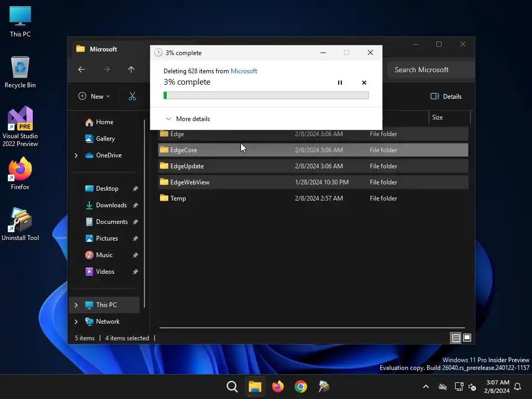Expand the This PC tree node
Screen dimensions: 532x399
coord(76,305)
